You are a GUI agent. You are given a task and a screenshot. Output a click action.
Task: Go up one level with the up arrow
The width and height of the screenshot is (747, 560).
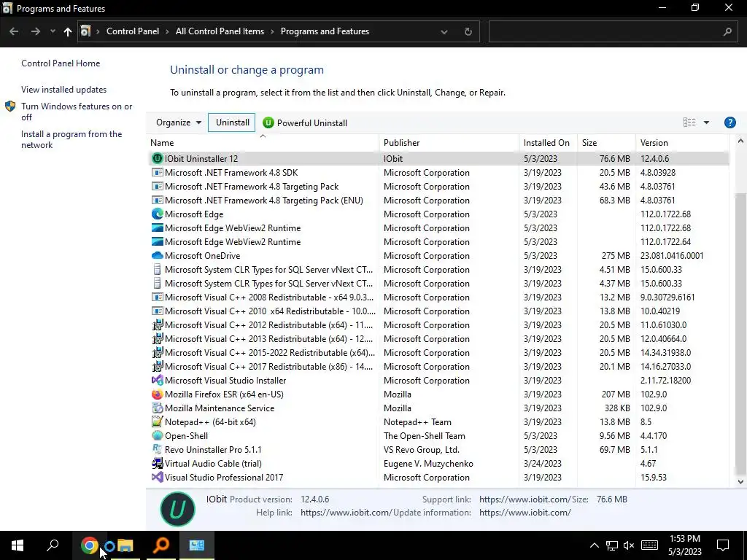(68, 31)
